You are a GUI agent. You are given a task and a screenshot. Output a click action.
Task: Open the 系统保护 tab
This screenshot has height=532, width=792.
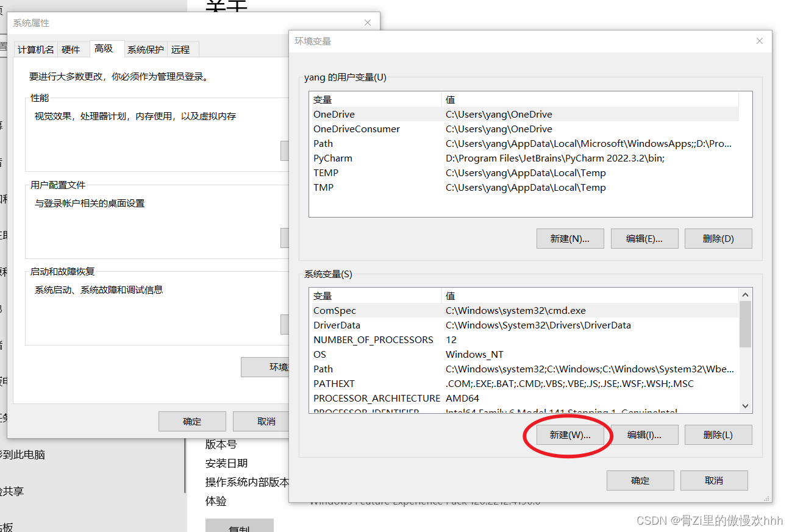click(x=146, y=50)
